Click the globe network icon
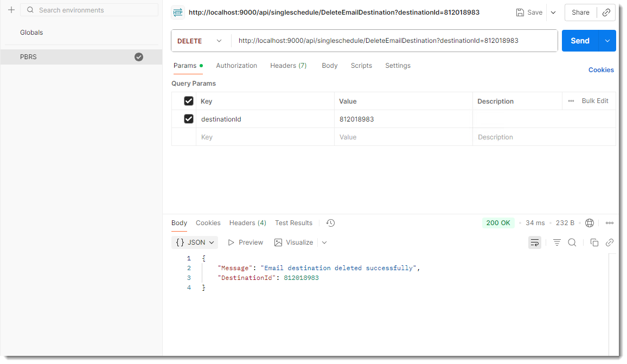 pos(590,223)
